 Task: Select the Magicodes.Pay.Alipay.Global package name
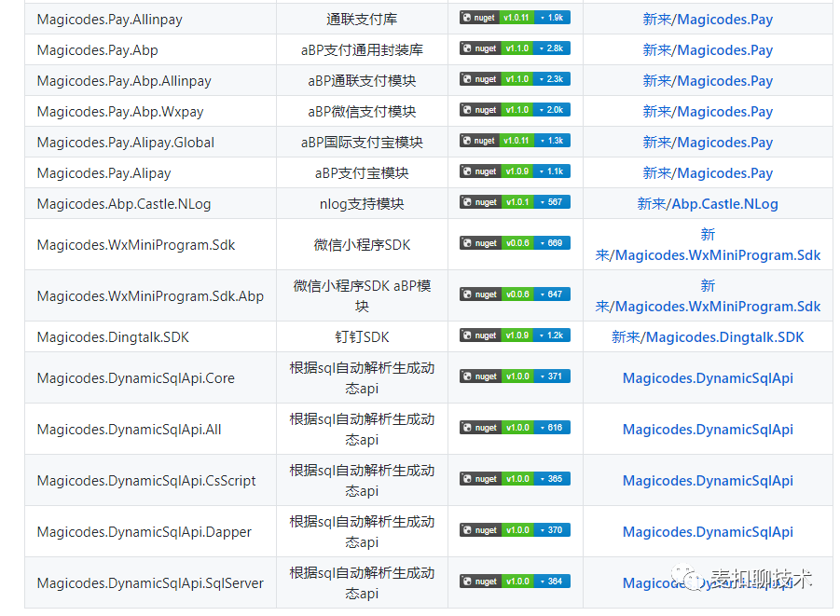point(126,143)
